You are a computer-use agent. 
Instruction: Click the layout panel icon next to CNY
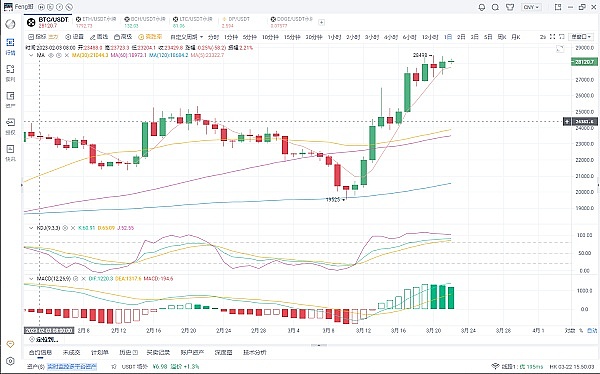point(558,7)
